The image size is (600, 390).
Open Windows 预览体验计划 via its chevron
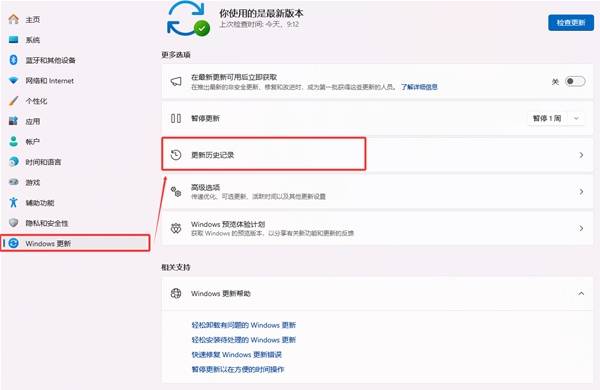[x=581, y=228]
